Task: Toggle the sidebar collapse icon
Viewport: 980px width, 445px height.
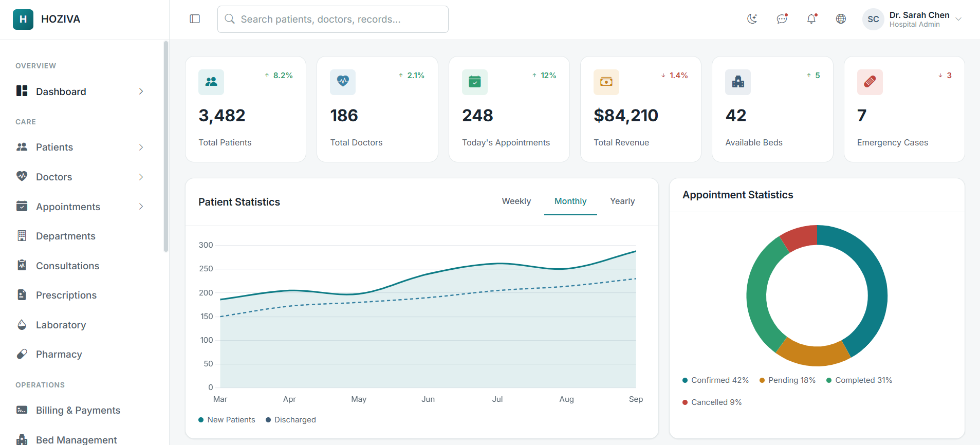Action: [x=195, y=19]
